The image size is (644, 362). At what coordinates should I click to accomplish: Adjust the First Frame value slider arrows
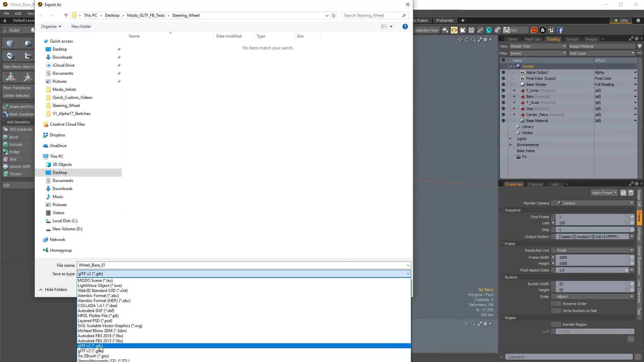pos(632,217)
